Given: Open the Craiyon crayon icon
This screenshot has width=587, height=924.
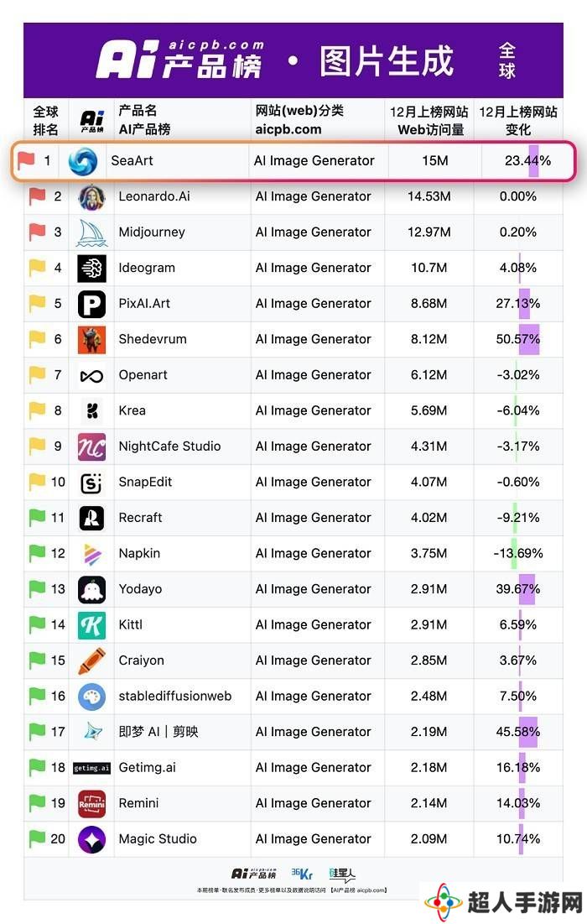Looking at the screenshot, I should 92,661.
